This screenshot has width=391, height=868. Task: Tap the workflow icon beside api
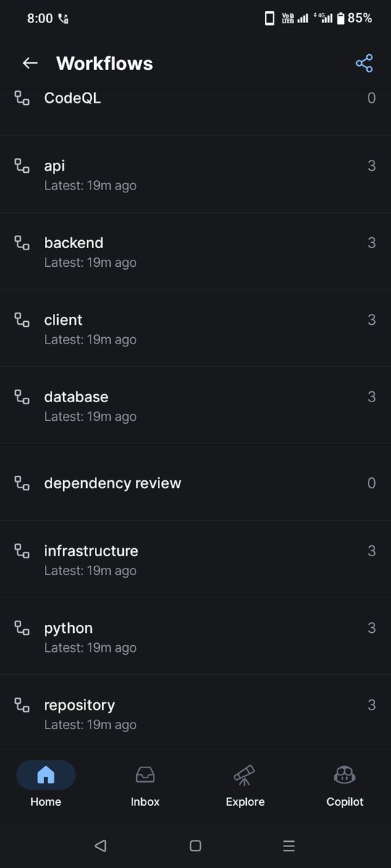coord(22,166)
